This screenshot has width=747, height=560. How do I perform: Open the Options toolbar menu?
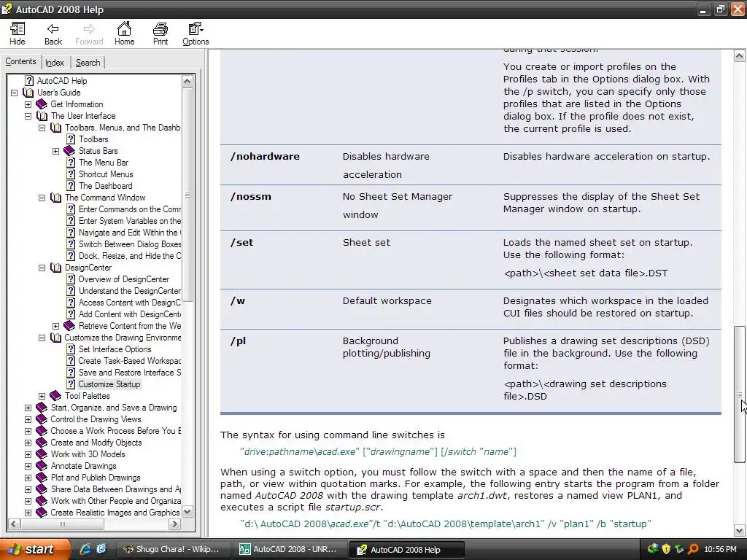click(196, 29)
